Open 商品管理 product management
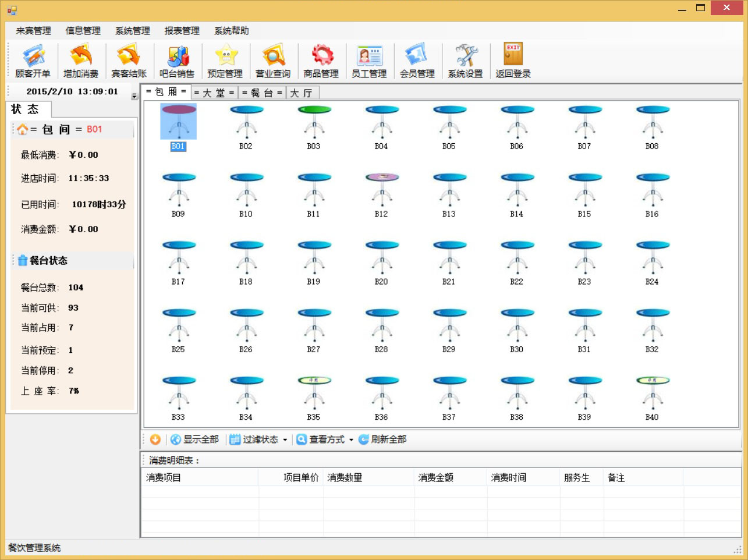The width and height of the screenshot is (748, 560). pyautogui.click(x=321, y=60)
